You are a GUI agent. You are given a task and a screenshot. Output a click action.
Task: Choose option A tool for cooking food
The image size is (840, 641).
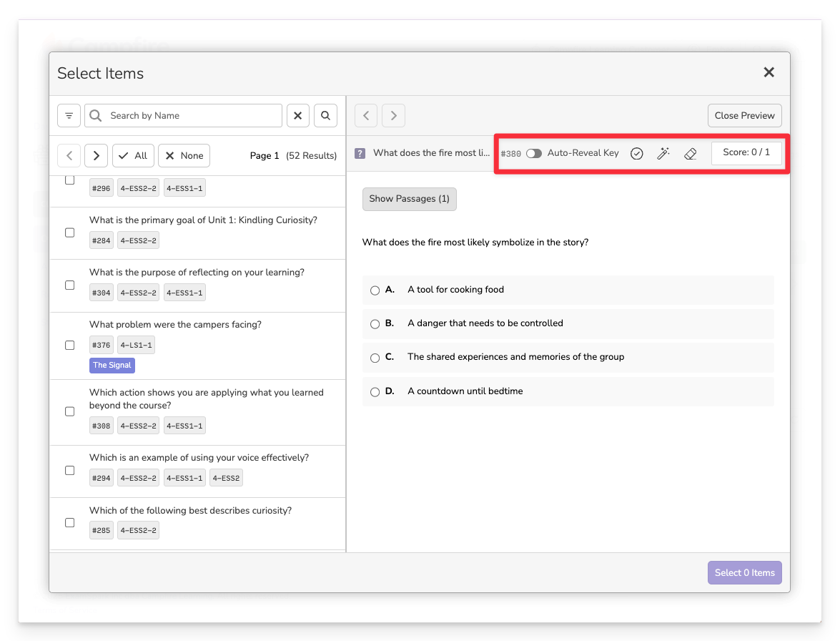[x=375, y=290]
